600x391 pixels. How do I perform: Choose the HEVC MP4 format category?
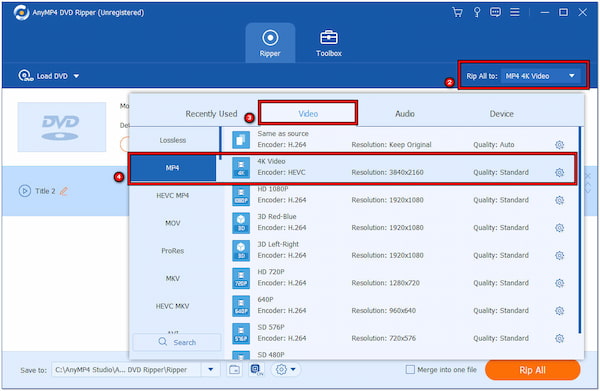(x=173, y=196)
